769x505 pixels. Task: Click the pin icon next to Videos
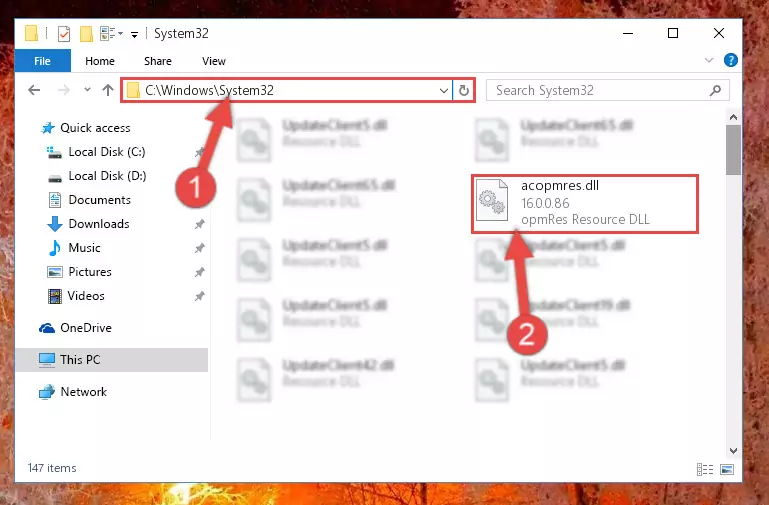[x=200, y=296]
